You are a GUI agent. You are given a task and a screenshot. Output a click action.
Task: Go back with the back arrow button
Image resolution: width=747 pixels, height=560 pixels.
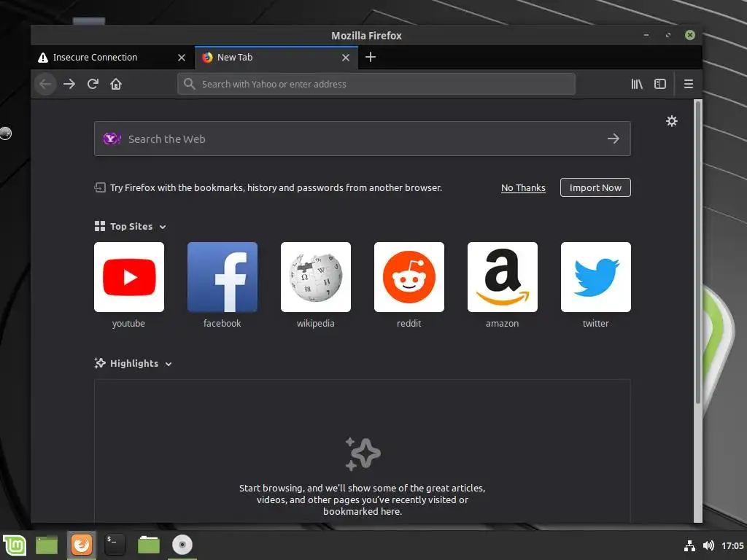pyautogui.click(x=45, y=85)
